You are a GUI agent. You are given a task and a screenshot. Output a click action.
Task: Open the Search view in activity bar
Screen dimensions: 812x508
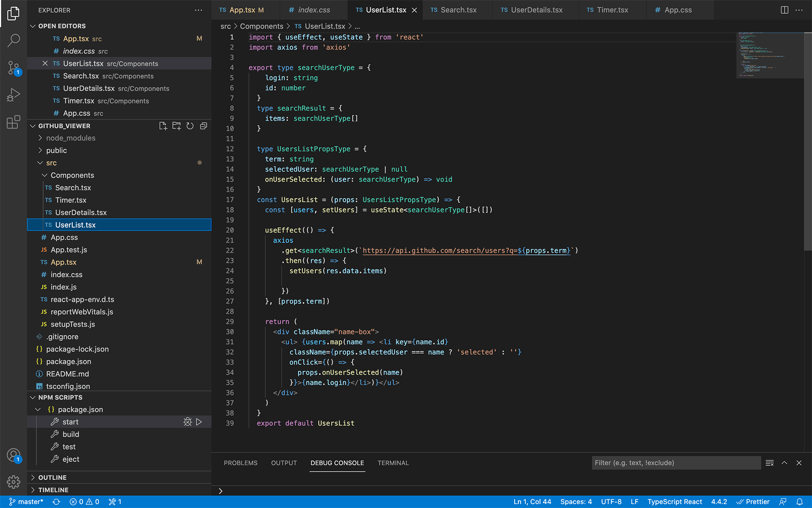[14, 41]
